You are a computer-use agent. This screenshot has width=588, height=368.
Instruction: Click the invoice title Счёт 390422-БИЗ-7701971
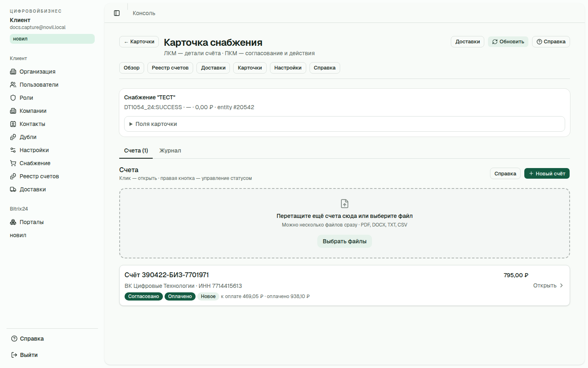(x=167, y=275)
